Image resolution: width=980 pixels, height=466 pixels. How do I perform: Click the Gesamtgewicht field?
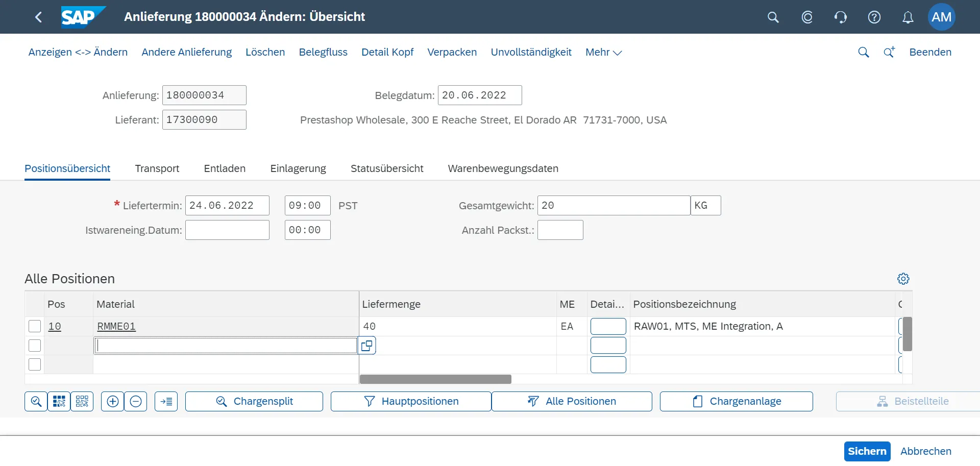[x=614, y=206]
